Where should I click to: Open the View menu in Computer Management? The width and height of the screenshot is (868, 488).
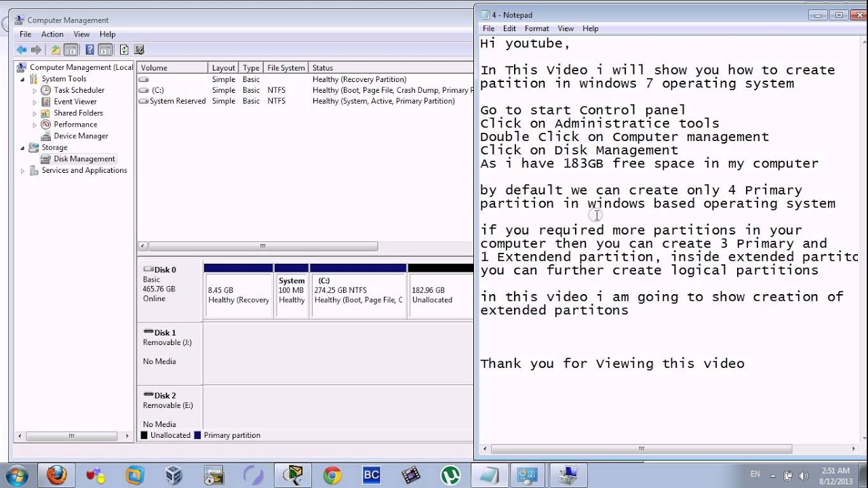81,35
